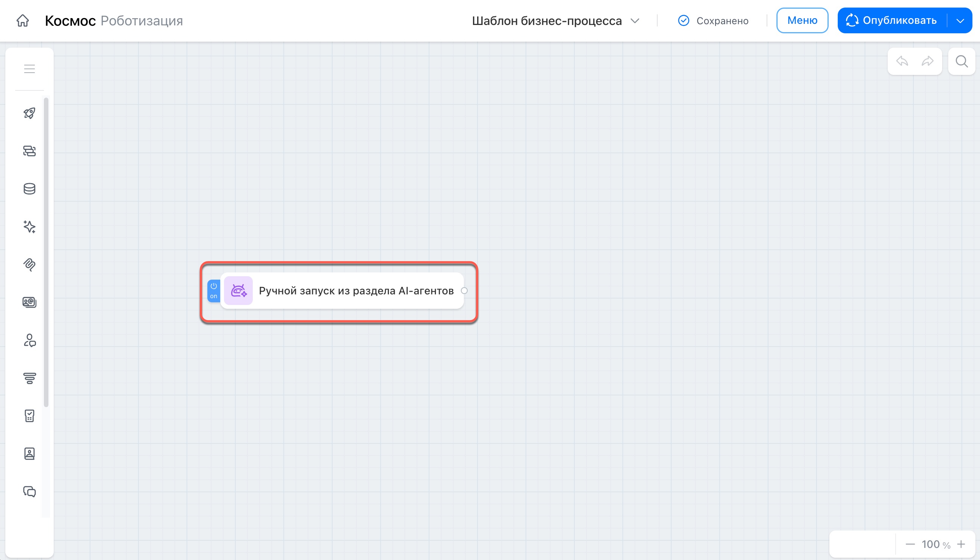Open the chat bubbles sidebar icon

point(29,492)
